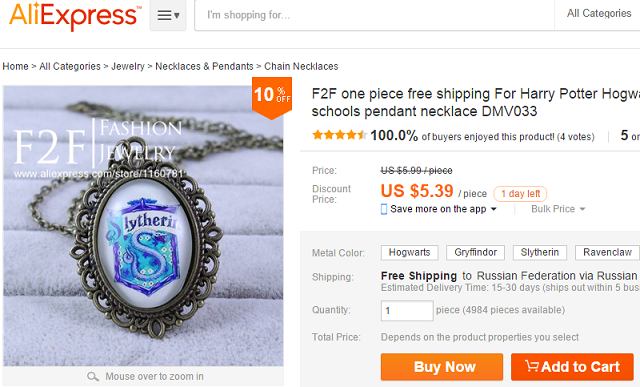Open Necklaces & Pendants breadcrumb
Screen dimensions: 640x387
(204, 66)
